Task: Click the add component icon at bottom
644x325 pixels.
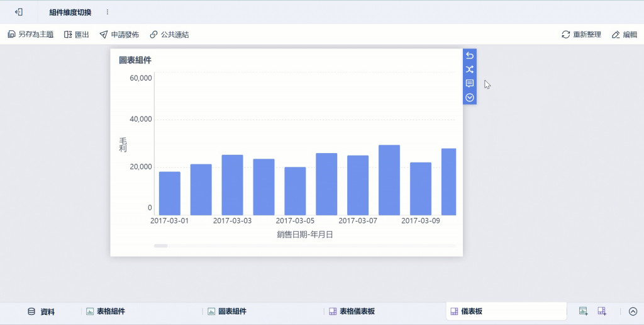Action: [583, 311]
